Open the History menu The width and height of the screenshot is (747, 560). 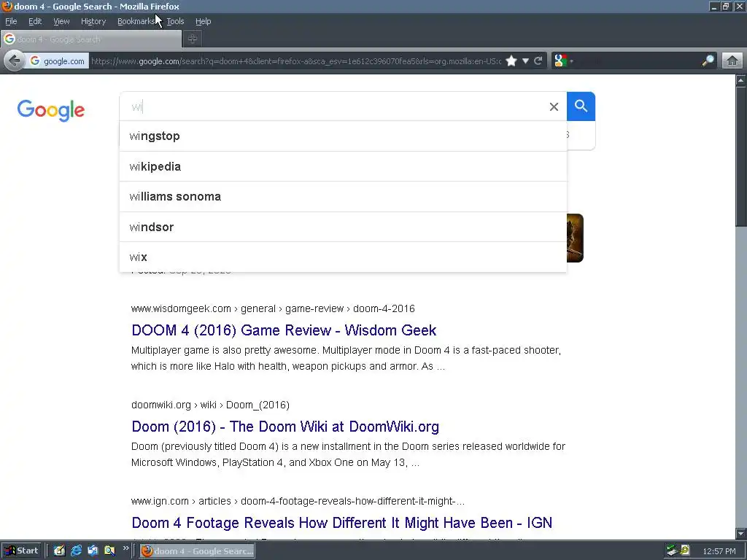point(93,21)
